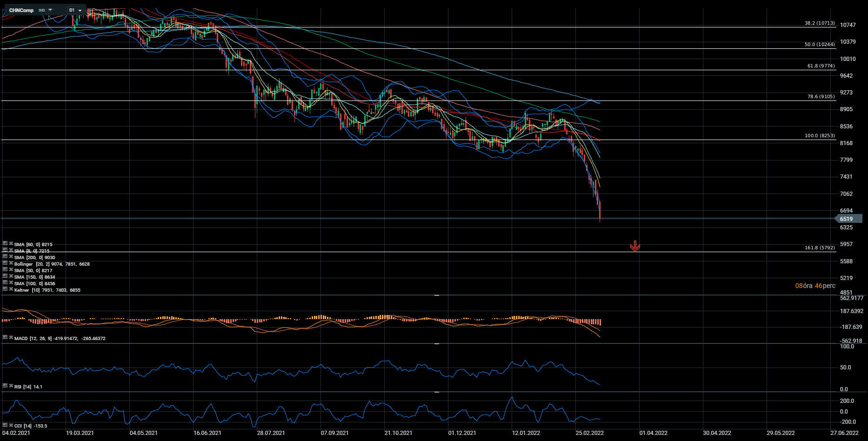Image resolution: width=868 pixels, height=441 pixels.
Task: Click the Bollinger indicator label
Action: pos(23,264)
